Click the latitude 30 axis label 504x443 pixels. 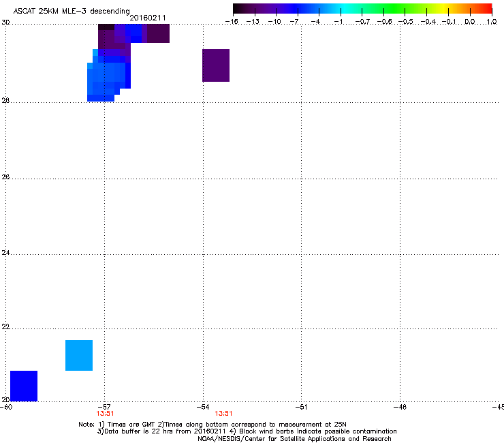[x=5, y=22]
